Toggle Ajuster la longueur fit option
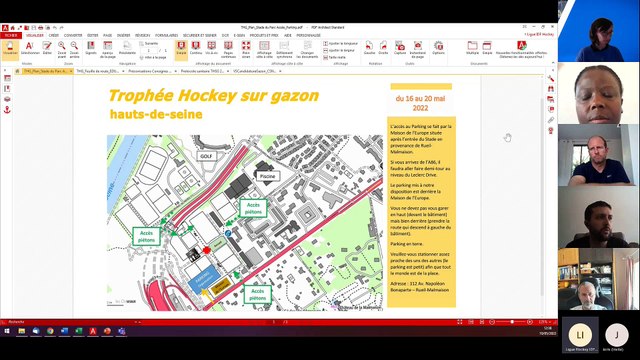This screenshot has height=360, width=640. click(340, 43)
